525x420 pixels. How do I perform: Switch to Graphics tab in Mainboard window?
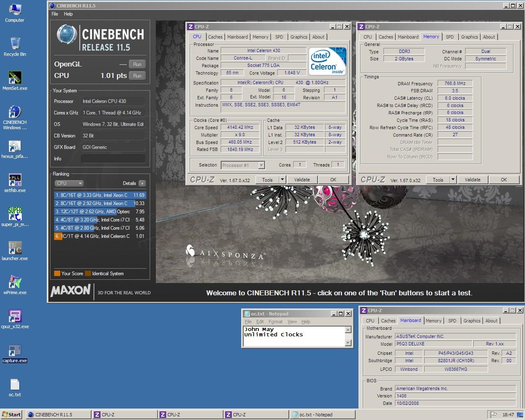point(472,321)
